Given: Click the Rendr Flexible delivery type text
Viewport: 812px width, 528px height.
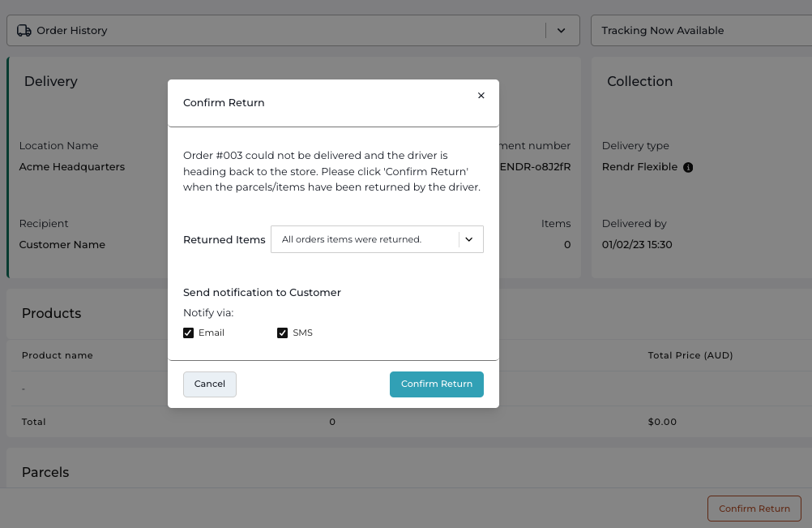Looking at the screenshot, I should [639, 167].
